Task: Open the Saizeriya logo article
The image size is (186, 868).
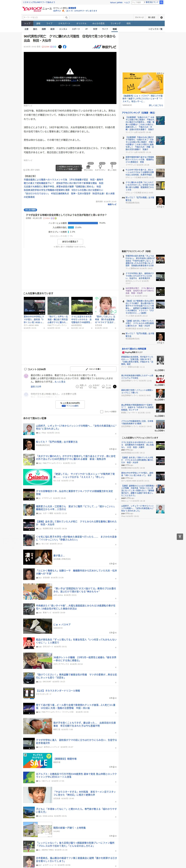Action: click(x=38, y=477)
